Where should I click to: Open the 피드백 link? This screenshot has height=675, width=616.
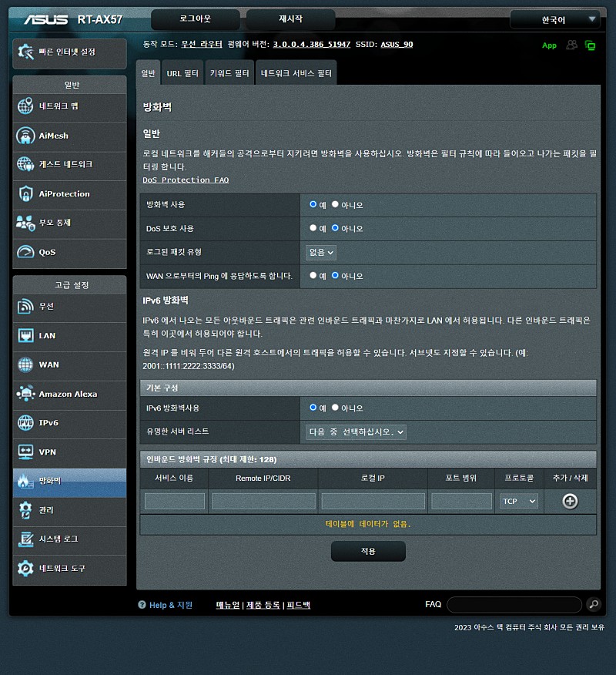point(299,605)
